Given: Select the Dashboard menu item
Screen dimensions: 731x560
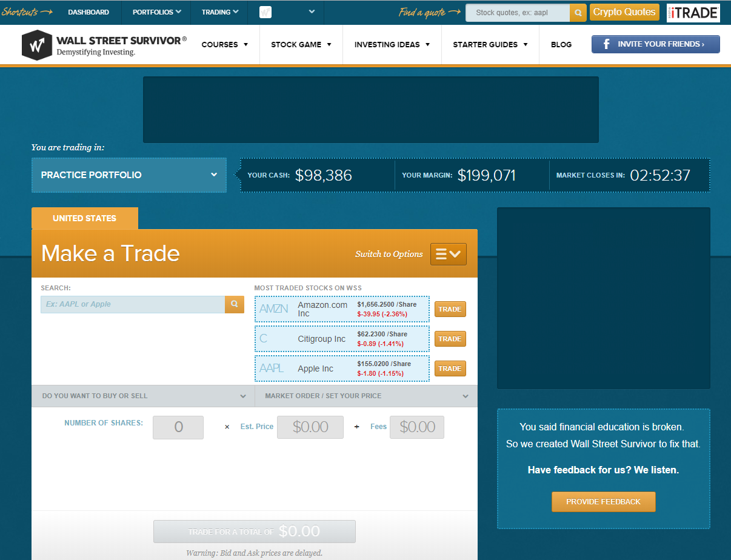Looking at the screenshot, I should click(x=88, y=12).
